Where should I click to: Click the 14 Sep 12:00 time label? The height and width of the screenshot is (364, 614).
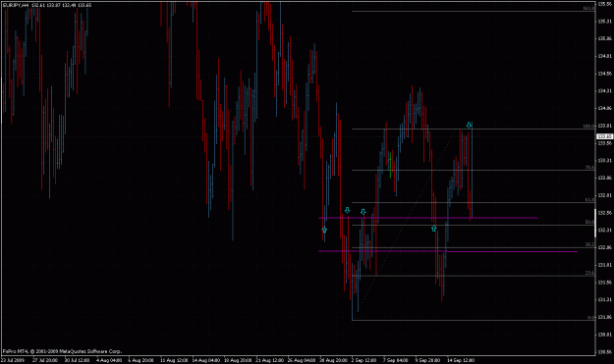[x=461, y=360]
